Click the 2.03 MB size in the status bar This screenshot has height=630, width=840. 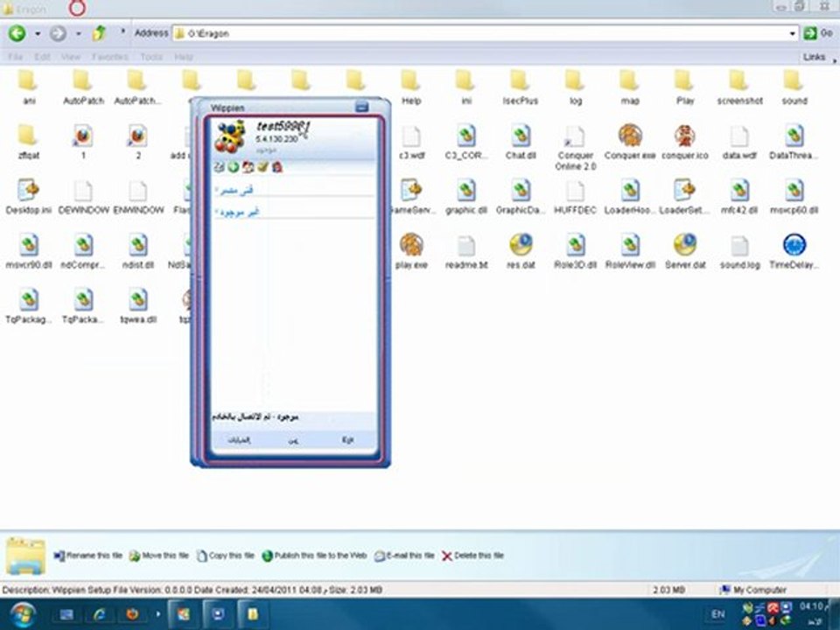[669, 590]
